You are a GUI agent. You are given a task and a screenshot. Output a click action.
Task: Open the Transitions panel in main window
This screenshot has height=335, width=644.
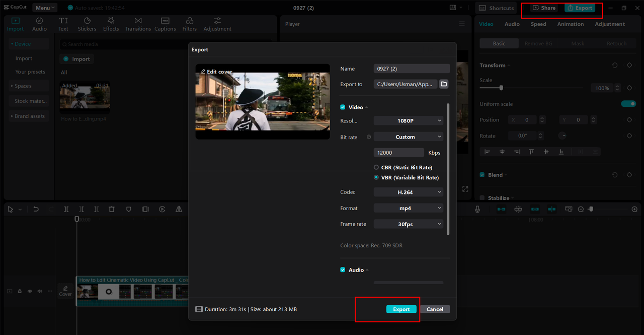point(138,24)
